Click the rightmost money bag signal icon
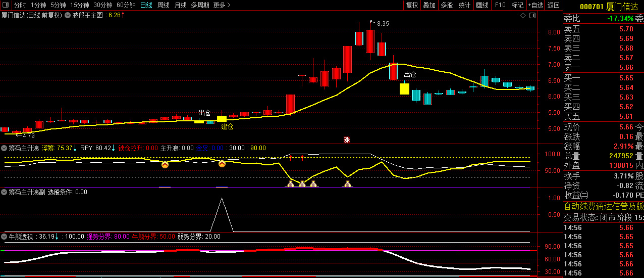644x278 pixels. pyautogui.click(x=347, y=184)
